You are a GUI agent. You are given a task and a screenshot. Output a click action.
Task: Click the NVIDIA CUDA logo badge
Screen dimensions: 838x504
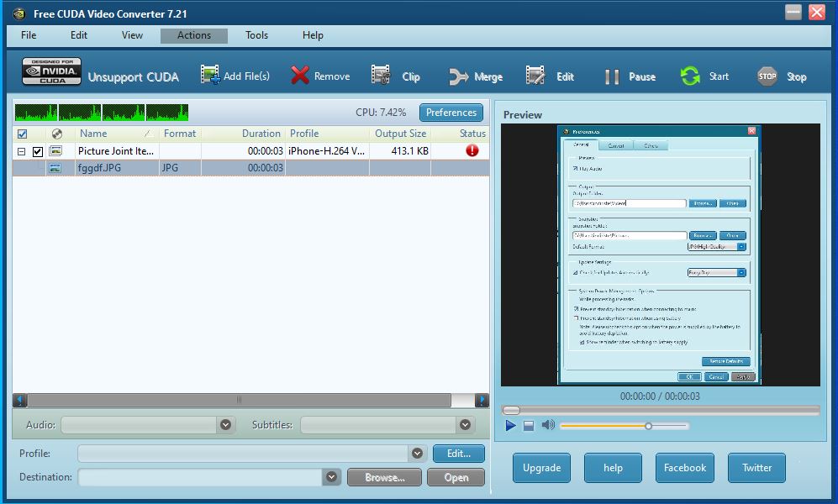tap(52, 71)
